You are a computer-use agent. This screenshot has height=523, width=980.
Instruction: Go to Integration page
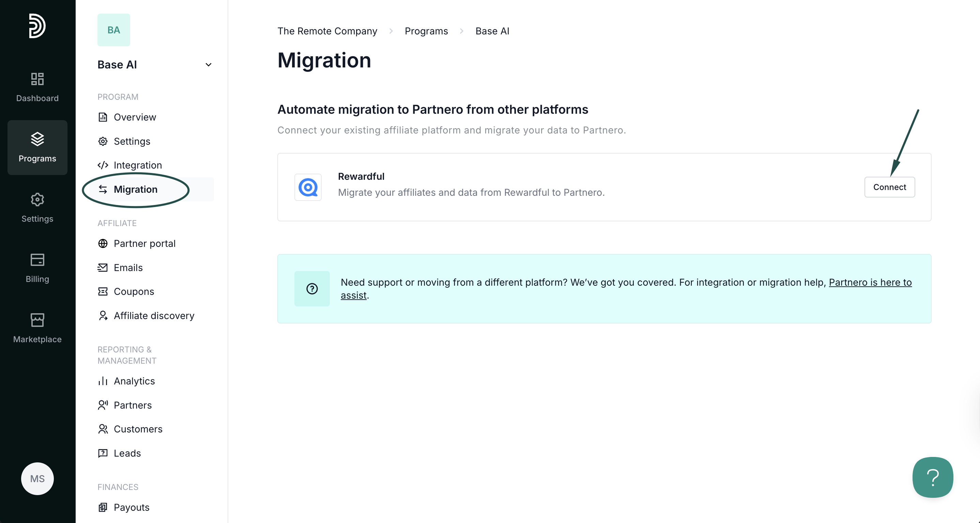138,165
